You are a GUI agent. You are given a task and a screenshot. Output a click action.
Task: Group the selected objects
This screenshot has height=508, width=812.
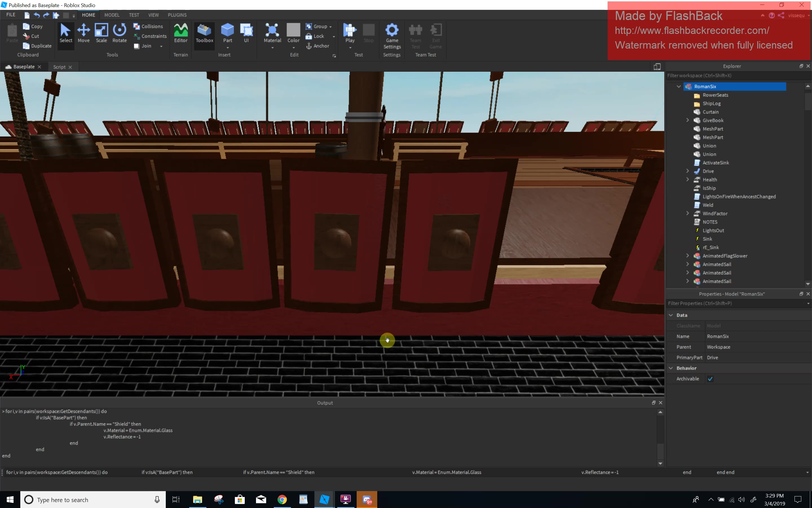[316, 26]
